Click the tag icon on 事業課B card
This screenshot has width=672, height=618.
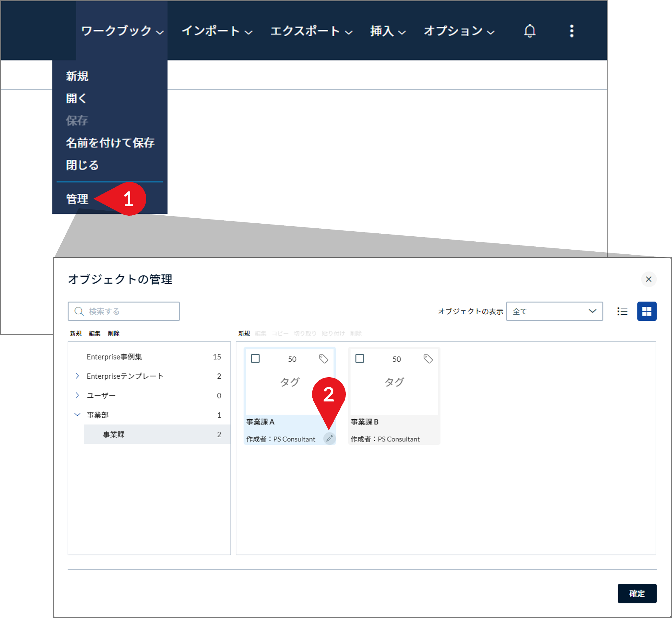[428, 359]
